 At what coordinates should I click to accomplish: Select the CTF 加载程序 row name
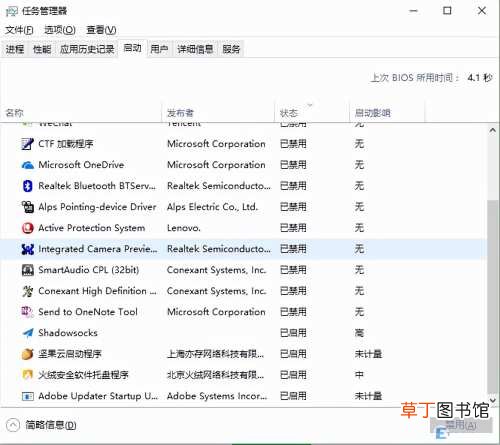(66, 144)
